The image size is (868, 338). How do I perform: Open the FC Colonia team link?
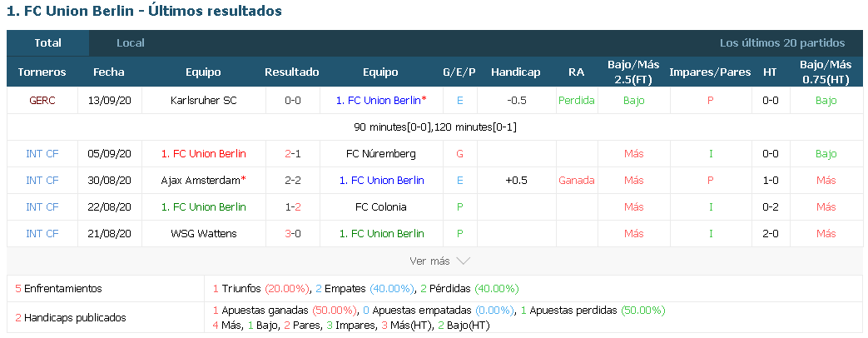[381, 206]
